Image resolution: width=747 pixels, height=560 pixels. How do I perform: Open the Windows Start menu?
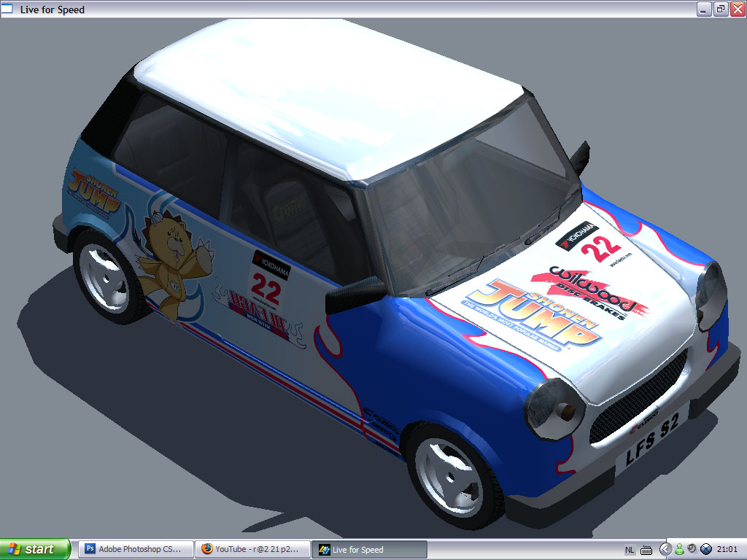point(35,549)
